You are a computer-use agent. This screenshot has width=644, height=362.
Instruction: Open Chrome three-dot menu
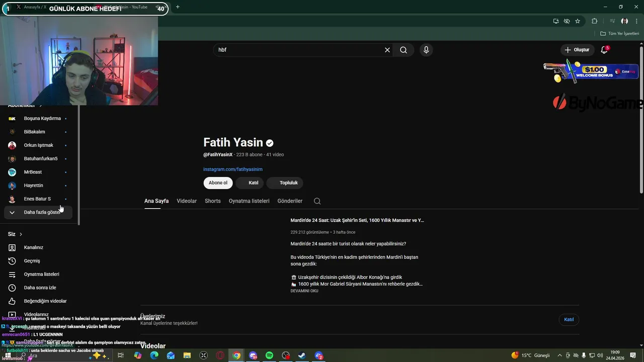click(x=636, y=21)
